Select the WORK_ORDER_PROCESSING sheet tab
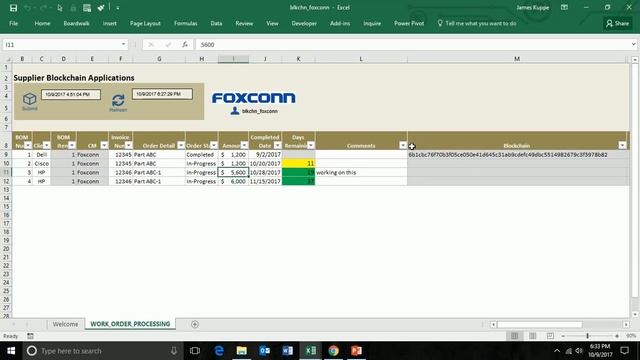The width and height of the screenshot is (640, 360). 130,324
